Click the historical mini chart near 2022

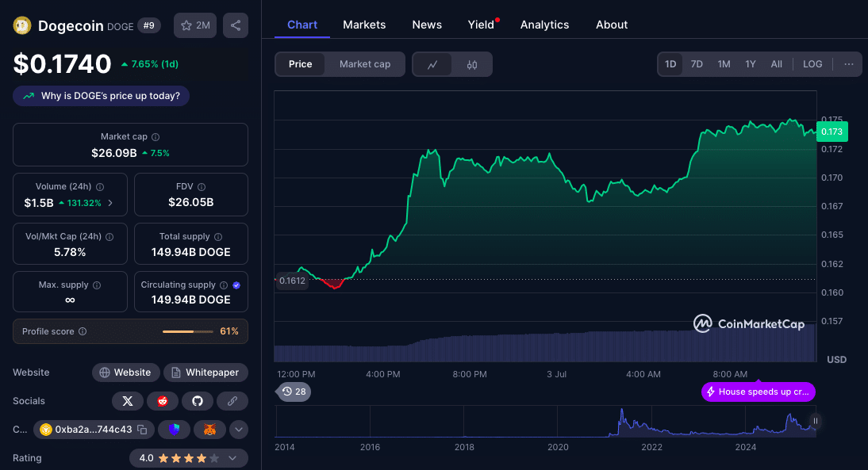651,423
